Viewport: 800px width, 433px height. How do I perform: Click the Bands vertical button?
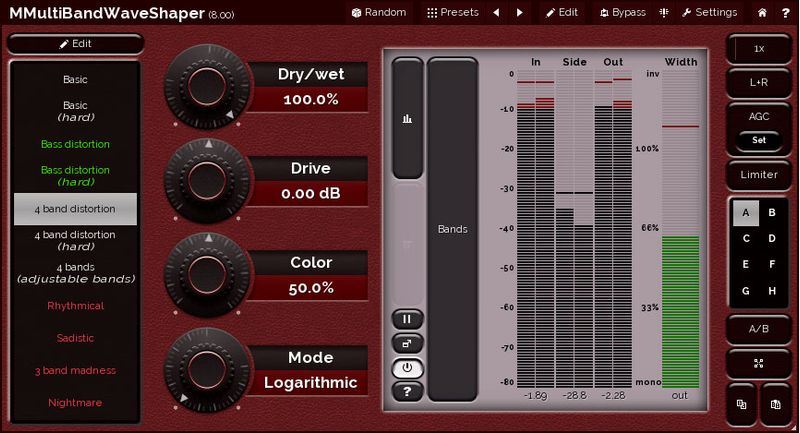coord(453,229)
